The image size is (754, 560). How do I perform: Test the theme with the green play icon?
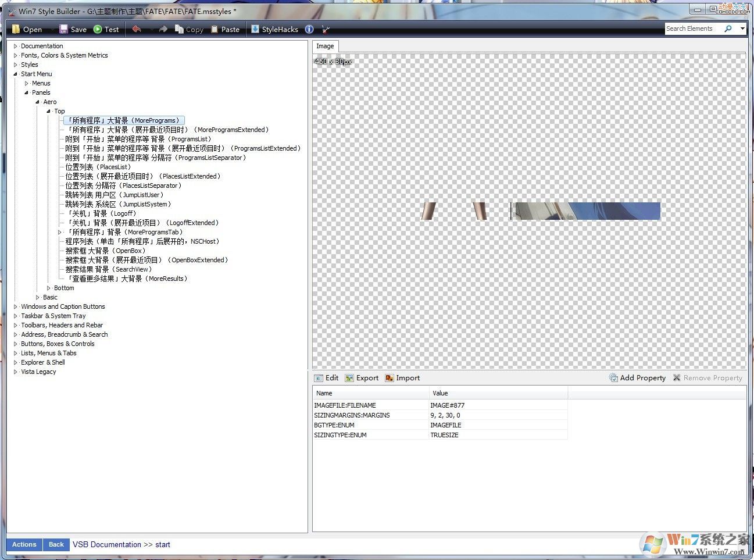point(106,29)
